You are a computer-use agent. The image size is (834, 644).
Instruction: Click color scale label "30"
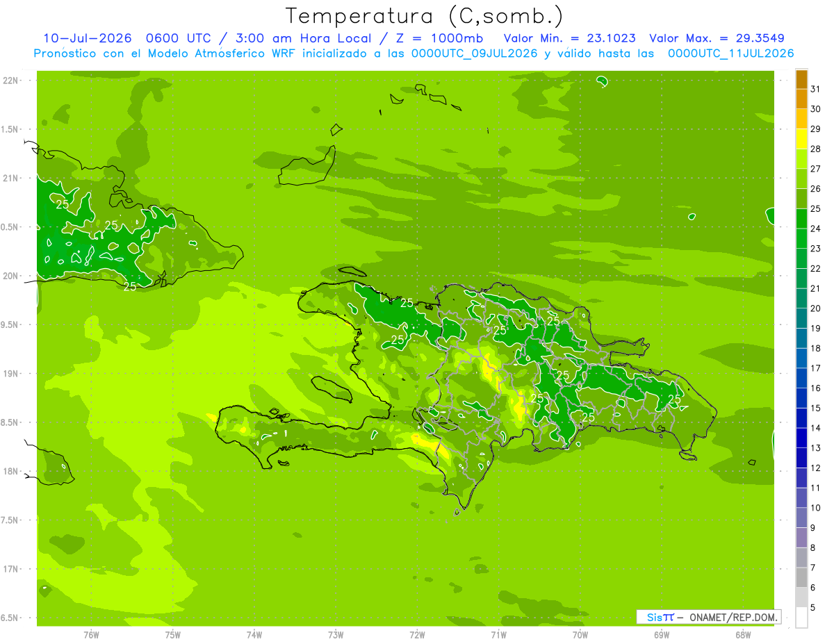click(815, 108)
